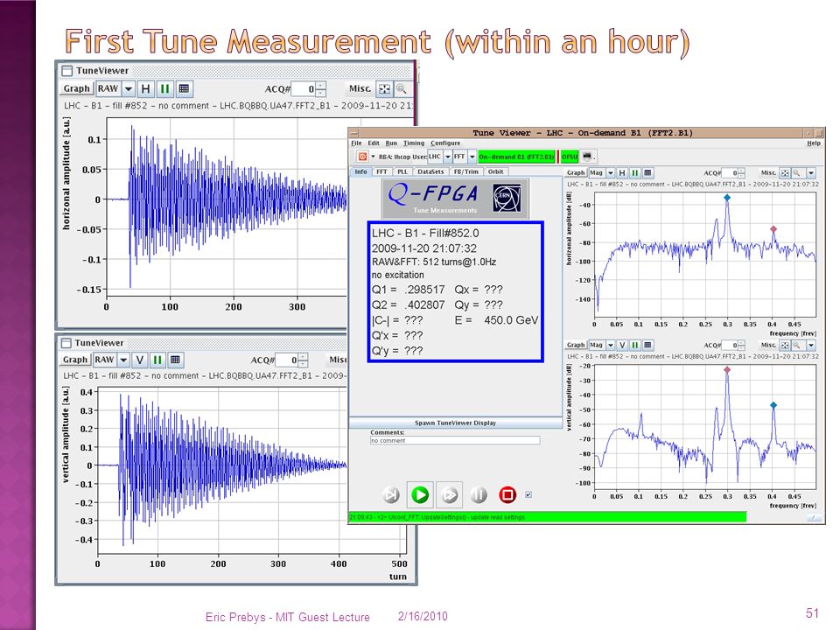Click the Comments input field

click(x=455, y=440)
